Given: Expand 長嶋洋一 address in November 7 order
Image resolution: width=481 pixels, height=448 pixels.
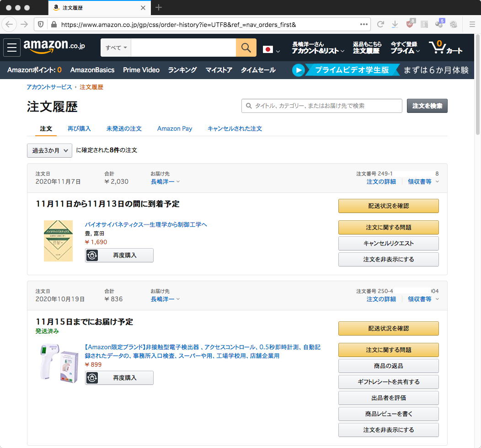Looking at the screenshot, I should [165, 181].
